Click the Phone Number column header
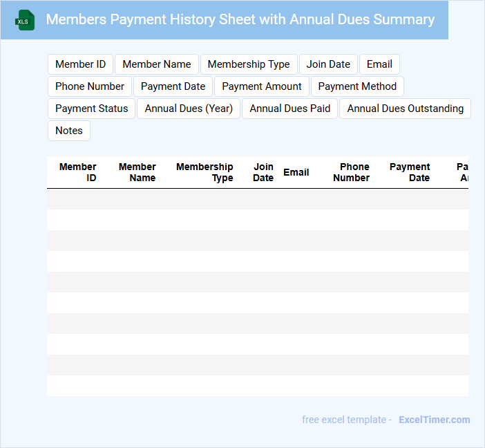 click(x=352, y=172)
